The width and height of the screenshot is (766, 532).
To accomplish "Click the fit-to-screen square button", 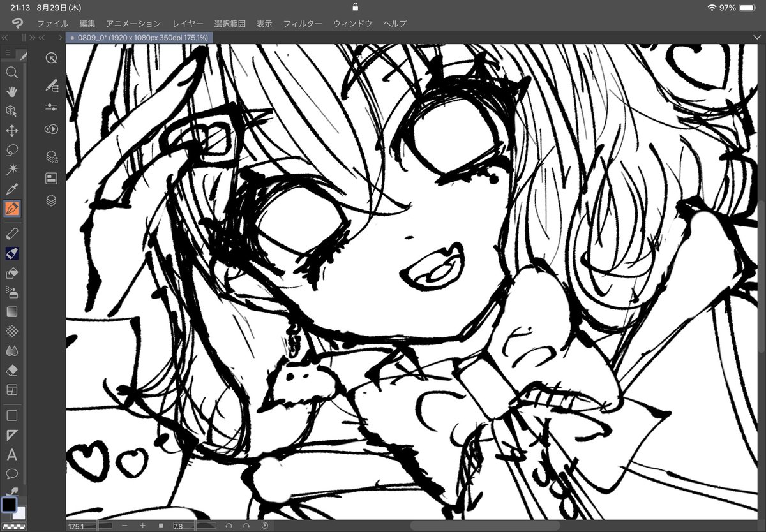I will [x=161, y=526].
